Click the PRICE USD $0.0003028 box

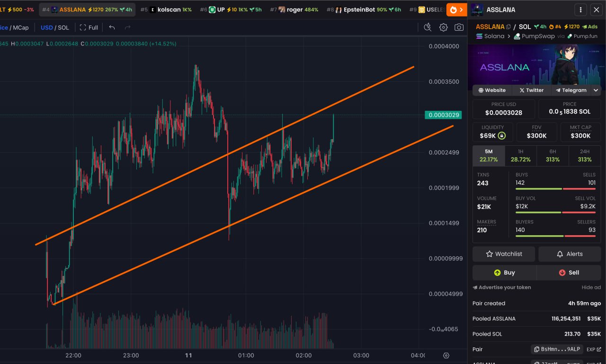504,109
